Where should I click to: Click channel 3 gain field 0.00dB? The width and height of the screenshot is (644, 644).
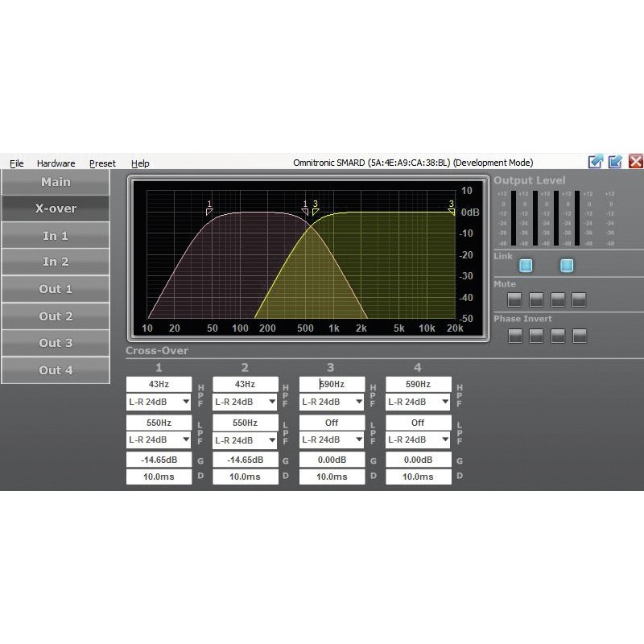click(x=332, y=460)
